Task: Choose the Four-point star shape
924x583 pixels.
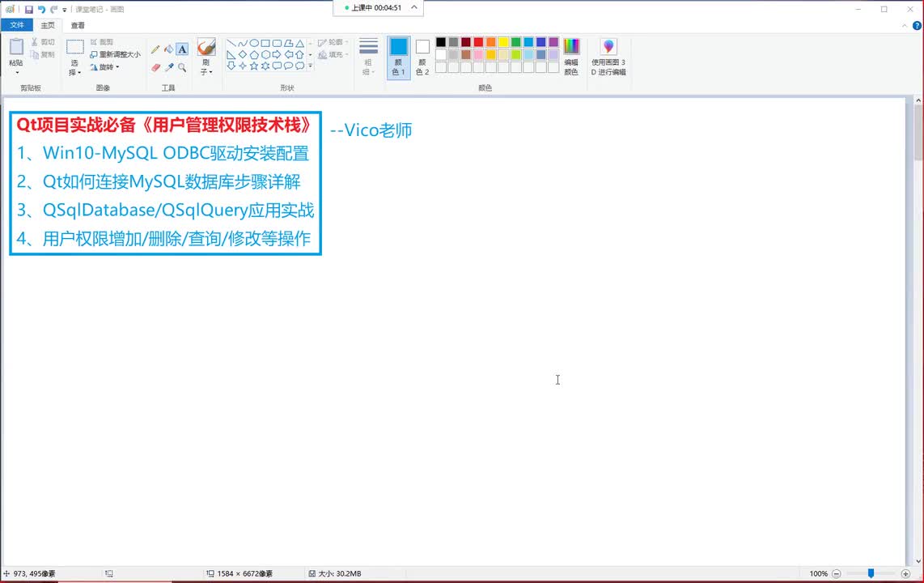Action: (242, 66)
